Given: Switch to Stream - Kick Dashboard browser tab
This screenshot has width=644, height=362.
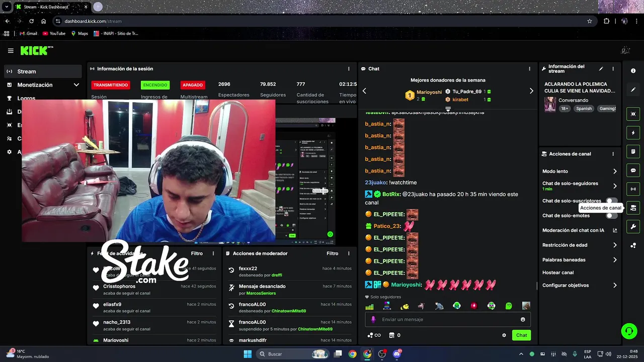Looking at the screenshot, I should coord(51,7).
